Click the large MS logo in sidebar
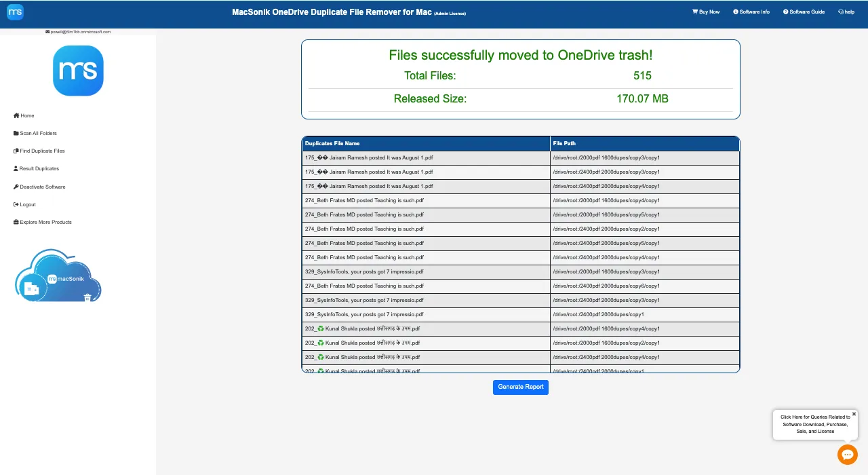Image resolution: width=868 pixels, height=475 pixels. pos(78,71)
